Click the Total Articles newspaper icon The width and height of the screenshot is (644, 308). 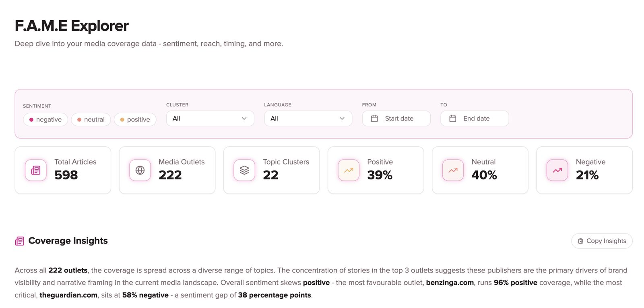(36, 170)
